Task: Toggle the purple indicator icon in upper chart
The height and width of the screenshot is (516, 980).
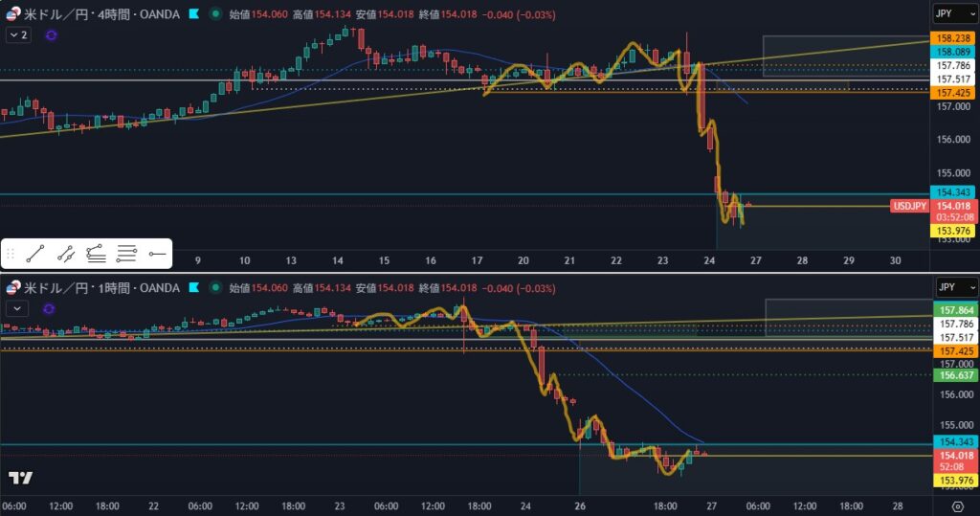Action: [x=51, y=34]
